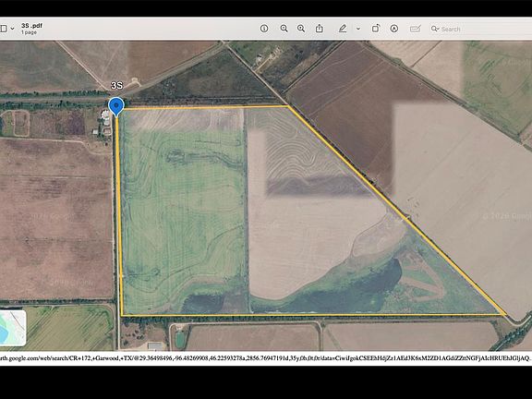Show document info inspector
This screenshot has width=532, height=399.
264,29
